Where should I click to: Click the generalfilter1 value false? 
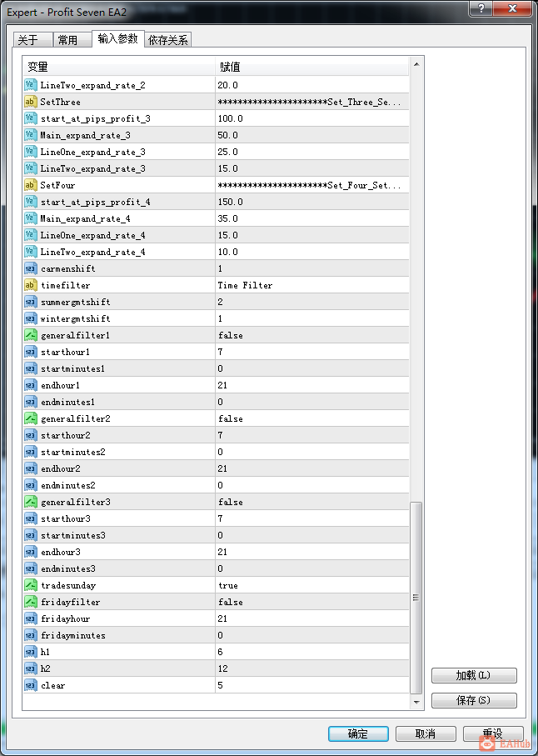231,335
